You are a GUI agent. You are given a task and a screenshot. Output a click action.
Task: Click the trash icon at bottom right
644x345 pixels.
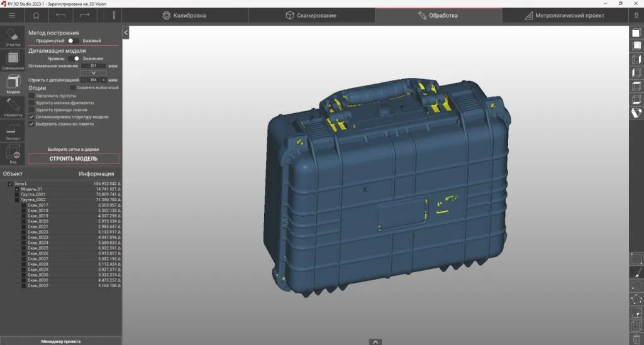(x=636, y=340)
